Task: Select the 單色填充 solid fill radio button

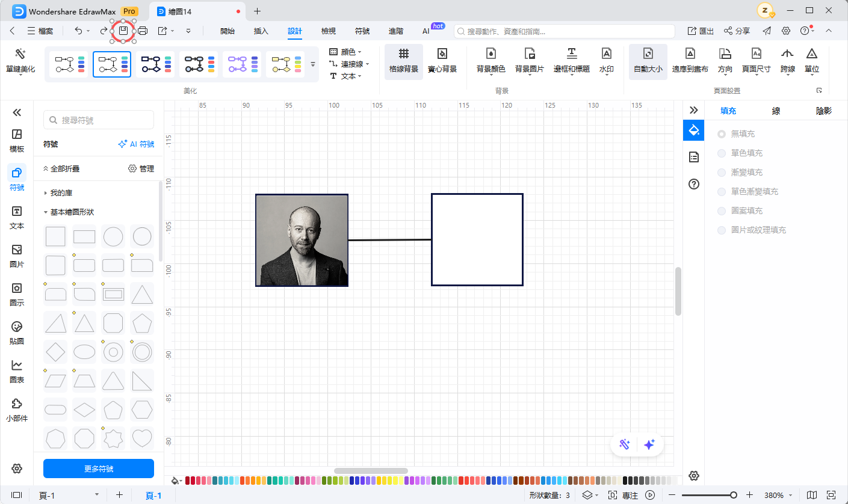Action: point(722,153)
